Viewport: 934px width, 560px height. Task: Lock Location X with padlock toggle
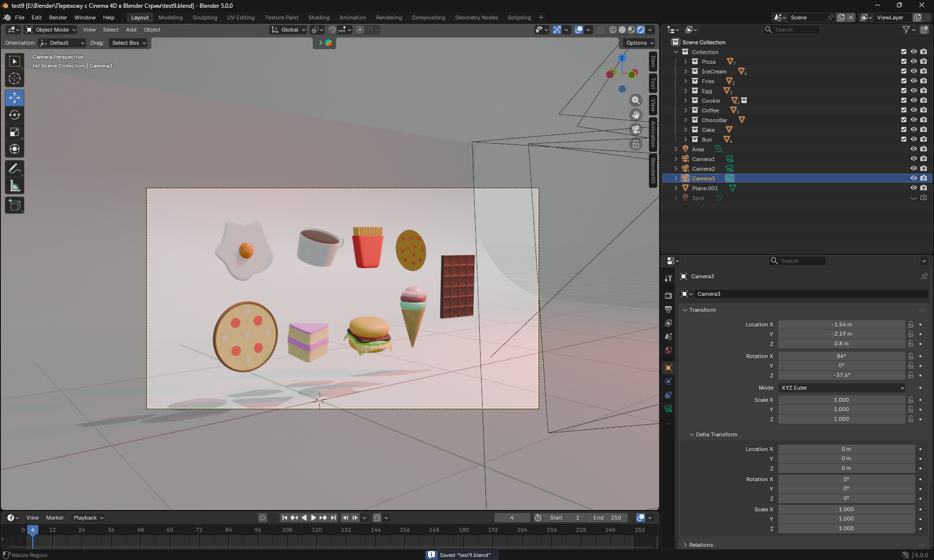[911, 325]
